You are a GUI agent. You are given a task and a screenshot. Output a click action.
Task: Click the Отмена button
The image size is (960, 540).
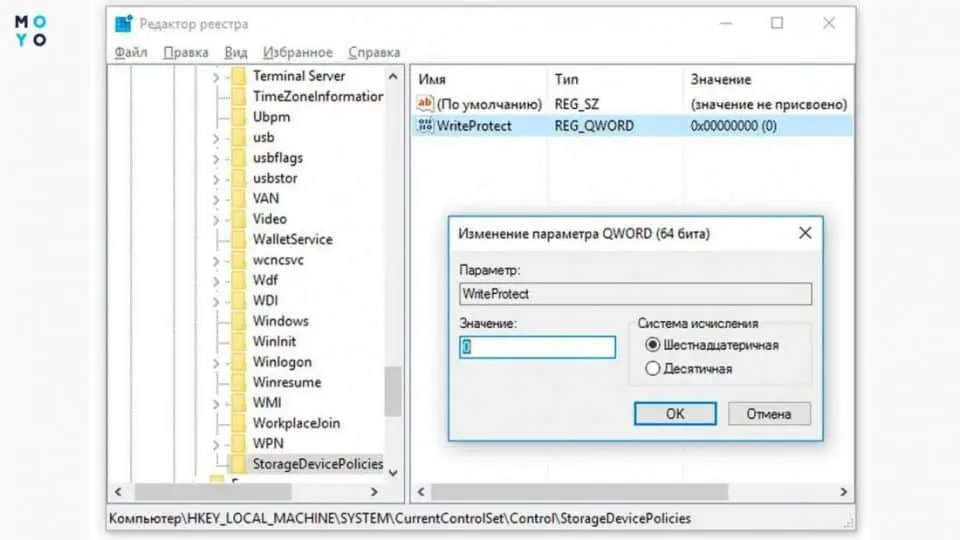768,413
